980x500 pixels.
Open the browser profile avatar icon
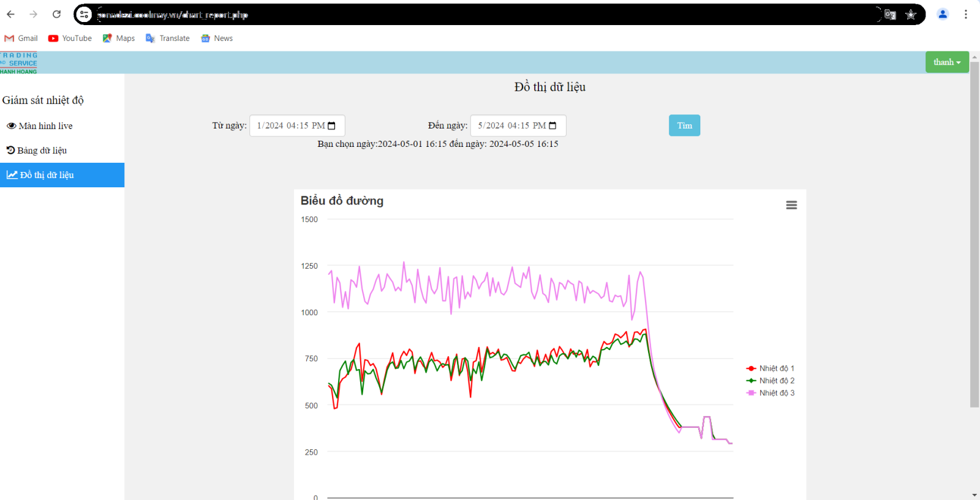point(943,14)
